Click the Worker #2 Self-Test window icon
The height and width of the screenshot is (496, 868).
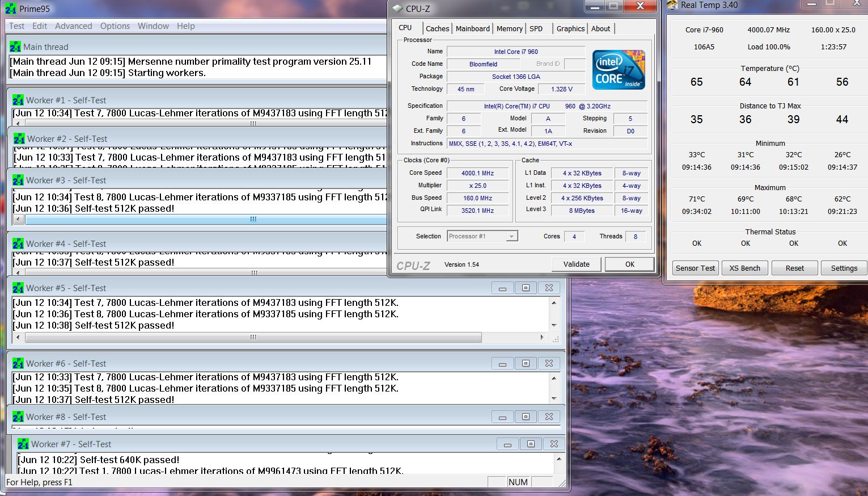click(x=19, y=138)
